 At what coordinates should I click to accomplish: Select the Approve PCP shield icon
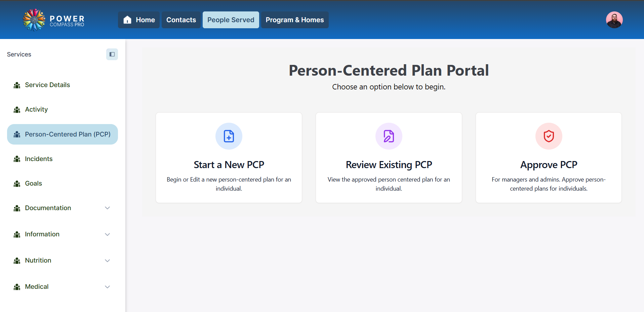coord(548,136)
